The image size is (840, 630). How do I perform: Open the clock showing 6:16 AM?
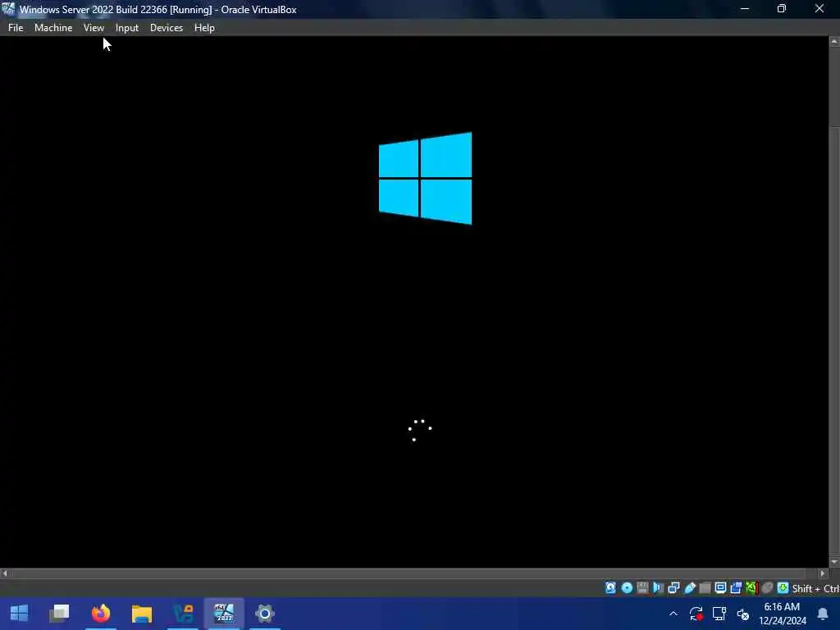[x=782, y=614]
